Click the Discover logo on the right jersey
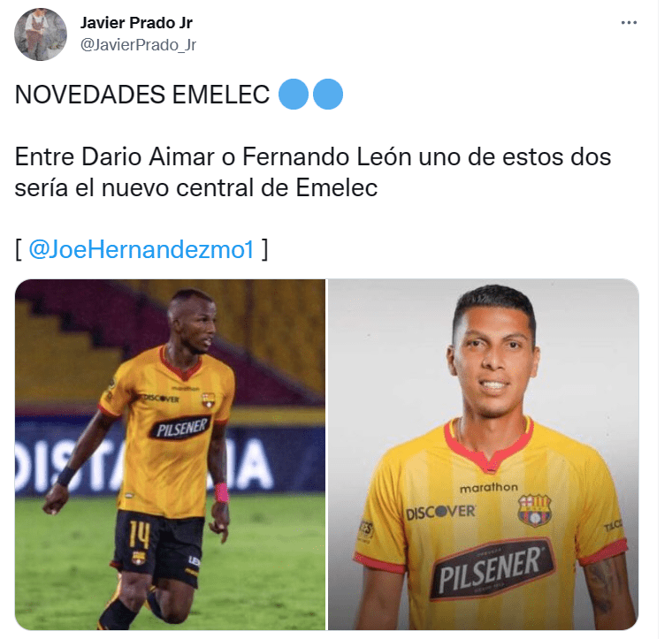Image resolution: width=672 pixels, height=639 pixels. coord(440,513)
